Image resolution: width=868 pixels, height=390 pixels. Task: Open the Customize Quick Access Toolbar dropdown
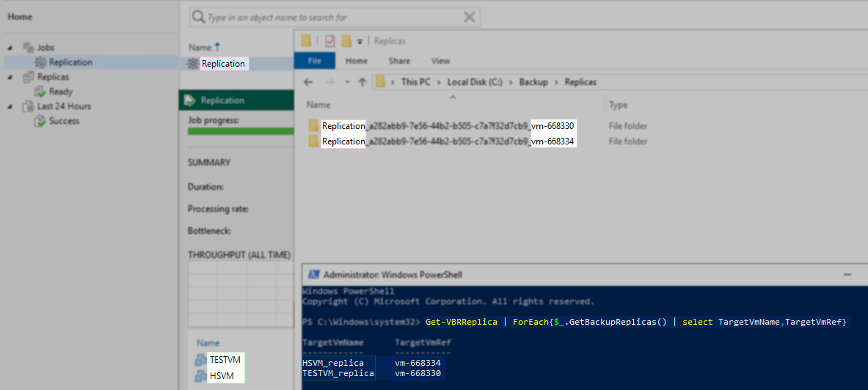[x=360, y=41]
